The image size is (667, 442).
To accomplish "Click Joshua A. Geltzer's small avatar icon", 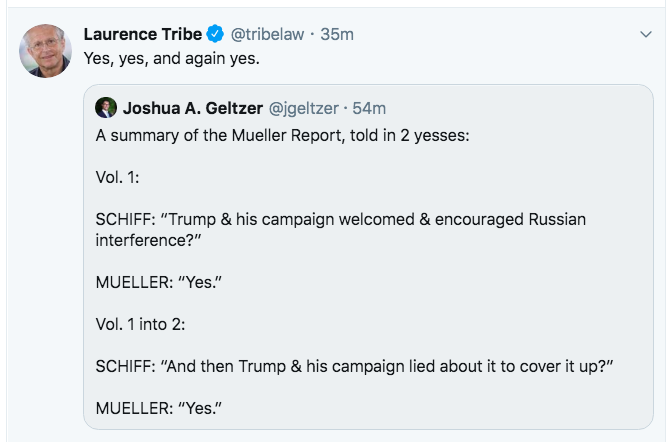I will (x=105, y=107).
